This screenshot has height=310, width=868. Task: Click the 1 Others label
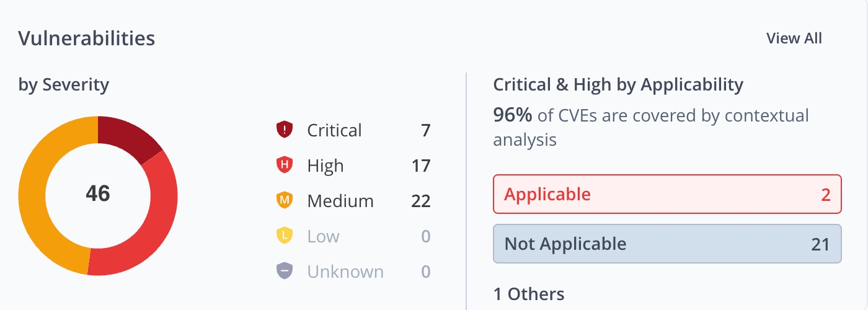click(x=529, y=293)
